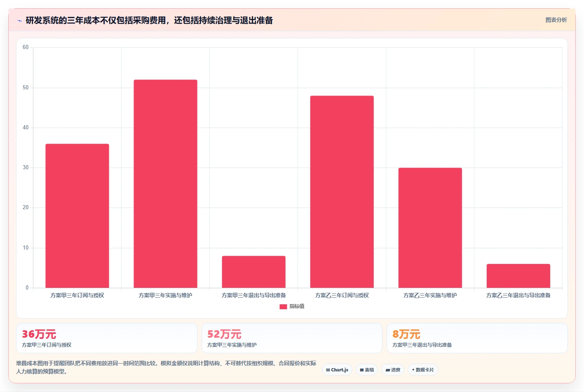
Task: Select the 进度 chip
Action: coord(393,370)
